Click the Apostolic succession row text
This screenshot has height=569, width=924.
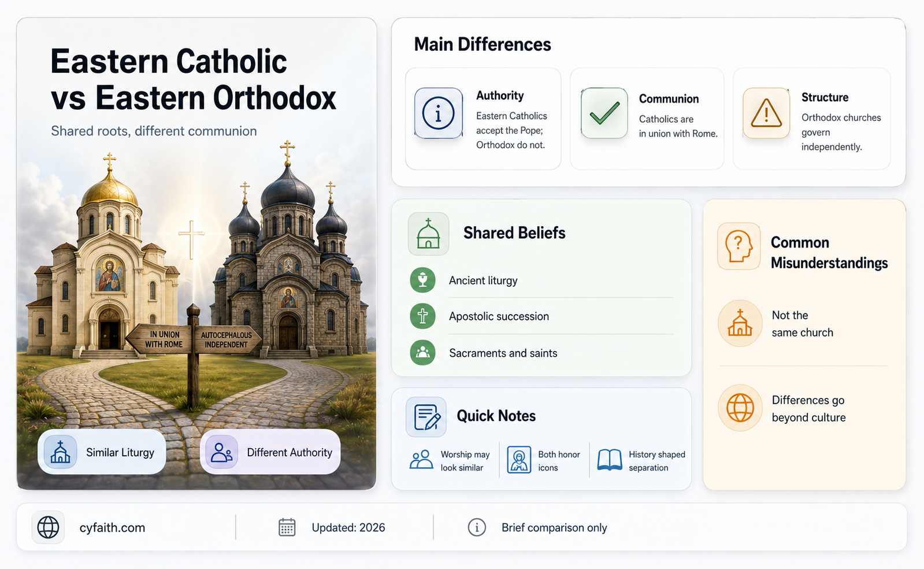(x=499, y=316)
